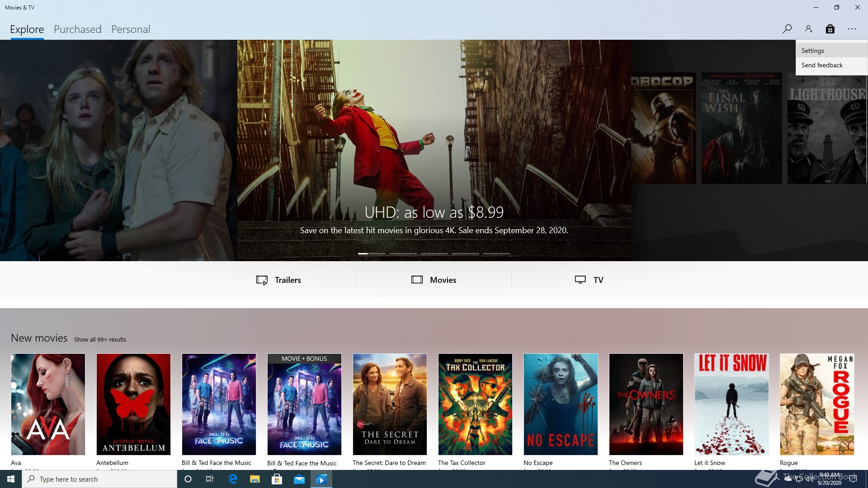Viewport: 868px width, 488px height.
Task: Click the Movies film strip icon
Action: click(417, 280)
